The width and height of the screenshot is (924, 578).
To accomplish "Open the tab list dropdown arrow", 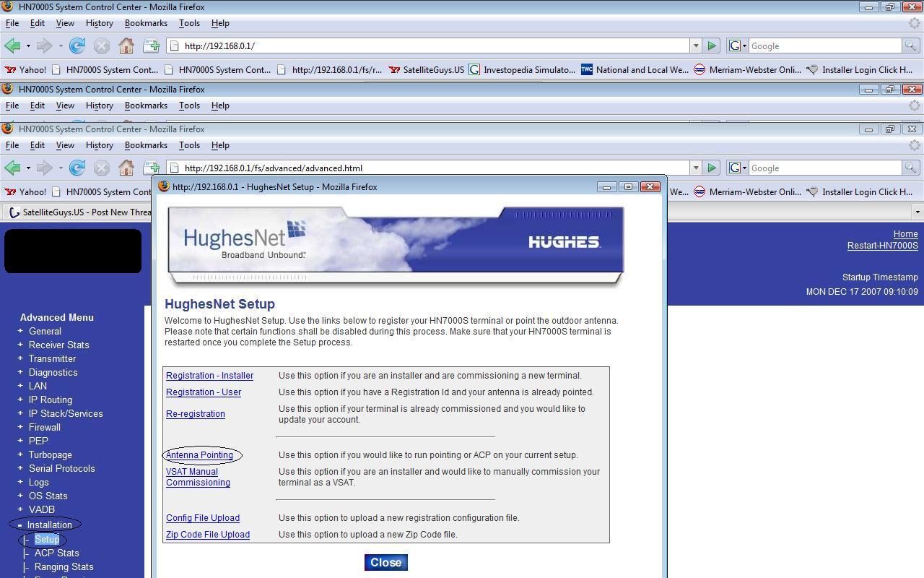I will [x=918, y=212].
